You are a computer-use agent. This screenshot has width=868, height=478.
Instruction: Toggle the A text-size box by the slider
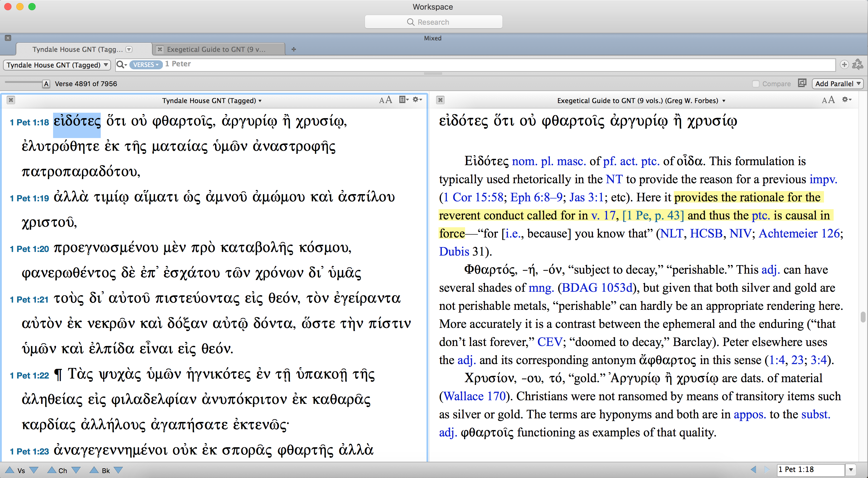pyautogui.click(x=46, y=84)
